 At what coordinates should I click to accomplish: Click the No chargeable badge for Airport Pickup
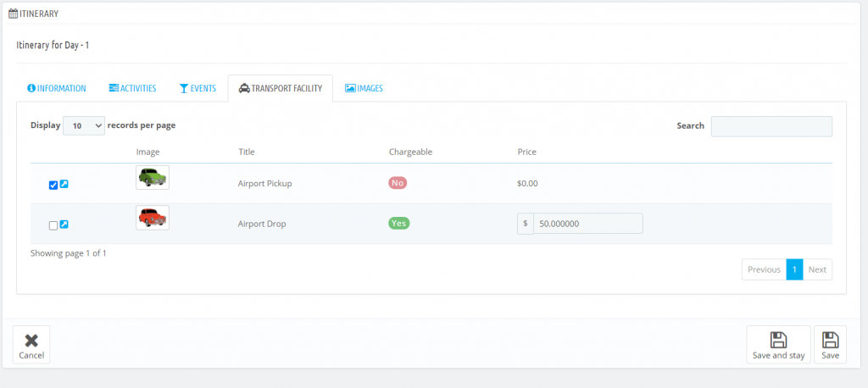point(398,183)
